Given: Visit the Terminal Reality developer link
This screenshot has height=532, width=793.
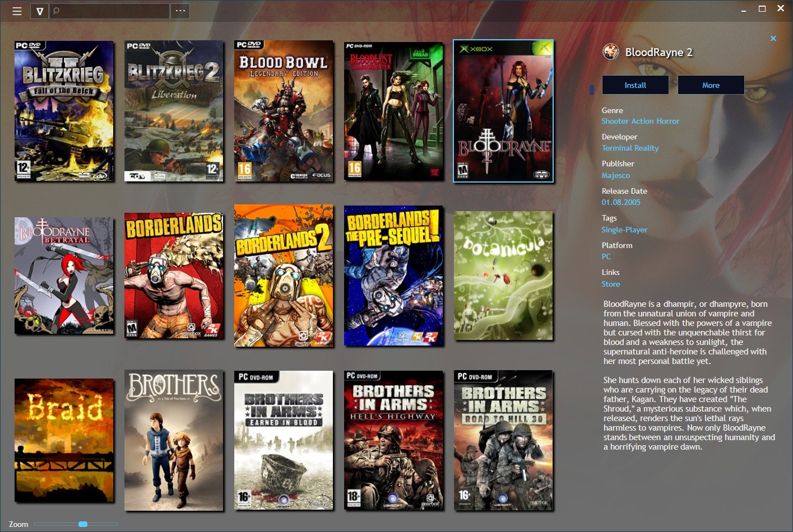Looking at the screenshot, I should click(x=630, y=148).
